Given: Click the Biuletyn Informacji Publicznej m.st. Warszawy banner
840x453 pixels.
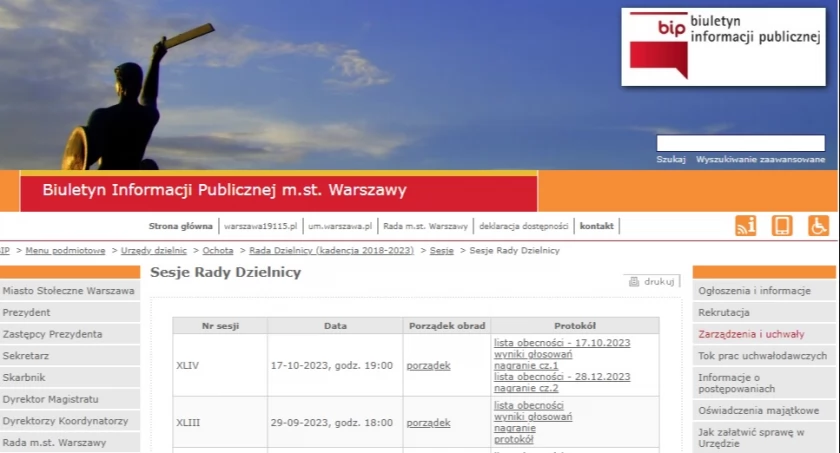Looking at the screenshot, I should 279,191.
